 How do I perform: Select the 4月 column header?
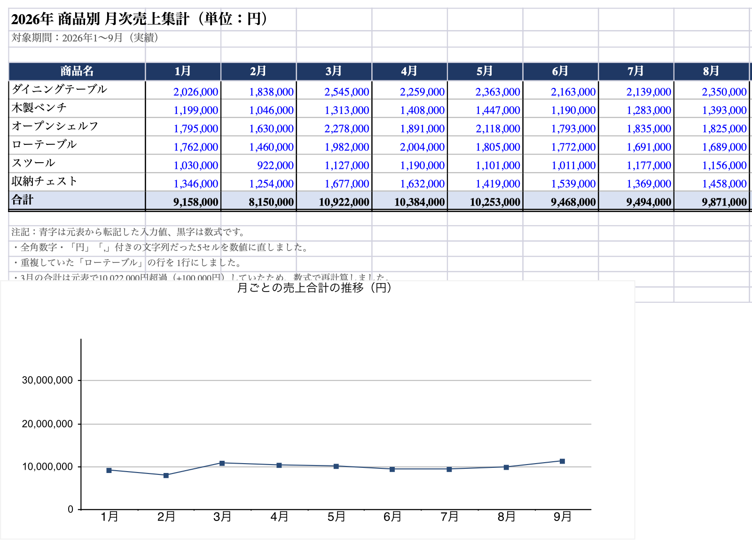click(x=409, y=71)
